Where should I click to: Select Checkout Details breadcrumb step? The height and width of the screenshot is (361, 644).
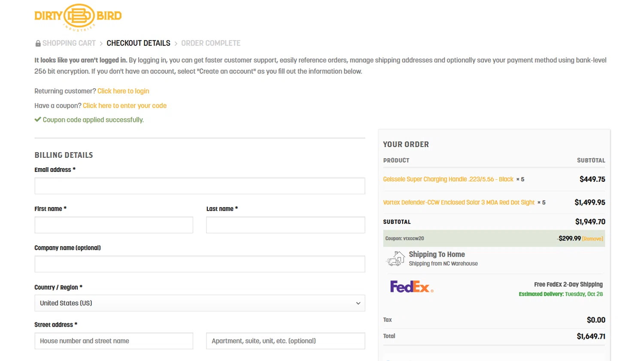[138, 43]
